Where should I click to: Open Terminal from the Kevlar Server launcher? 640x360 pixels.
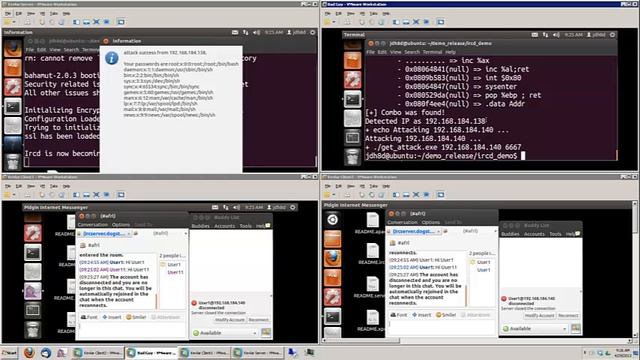point(13,107)
